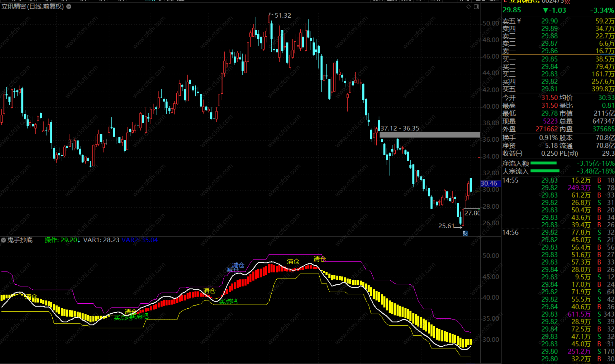This screenshot has height=364, width=615.
Task: Open dropdown next to 立讯精密 chart title
Action: click(69, 6)
